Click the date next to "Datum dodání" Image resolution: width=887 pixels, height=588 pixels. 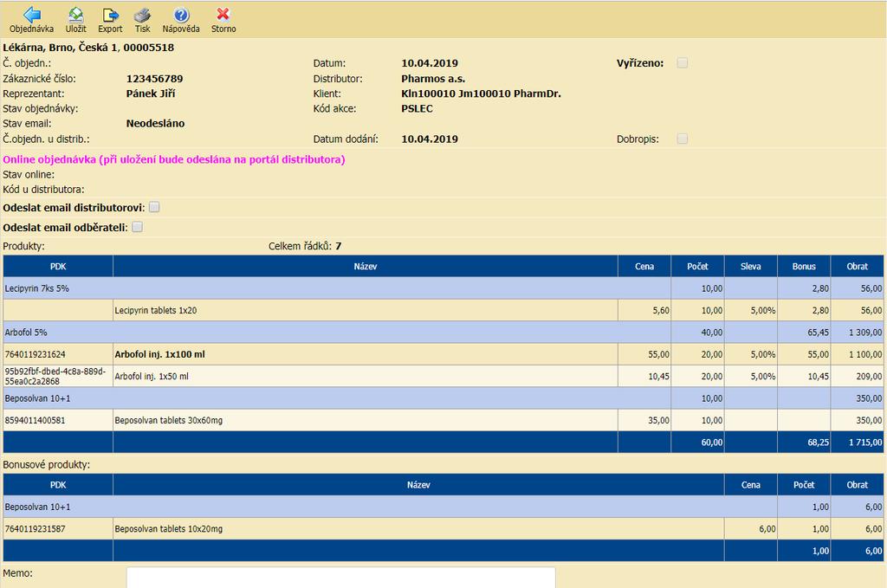(x=430, y=139)
